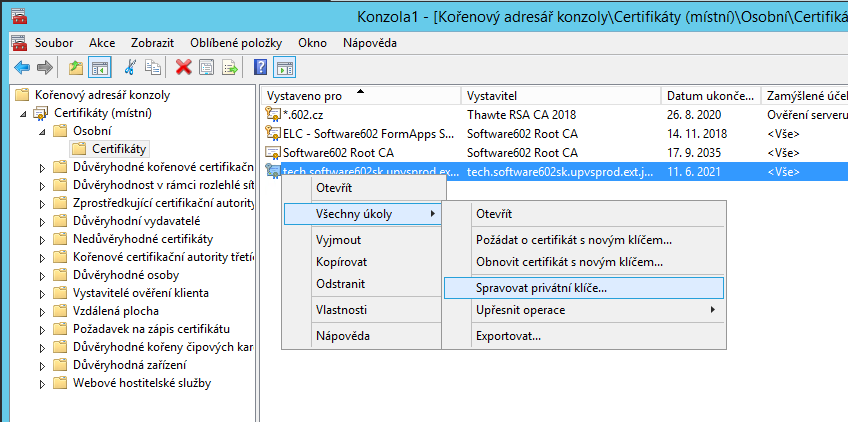Click the red Delete X toolbar icon

[x=183, y=68]
